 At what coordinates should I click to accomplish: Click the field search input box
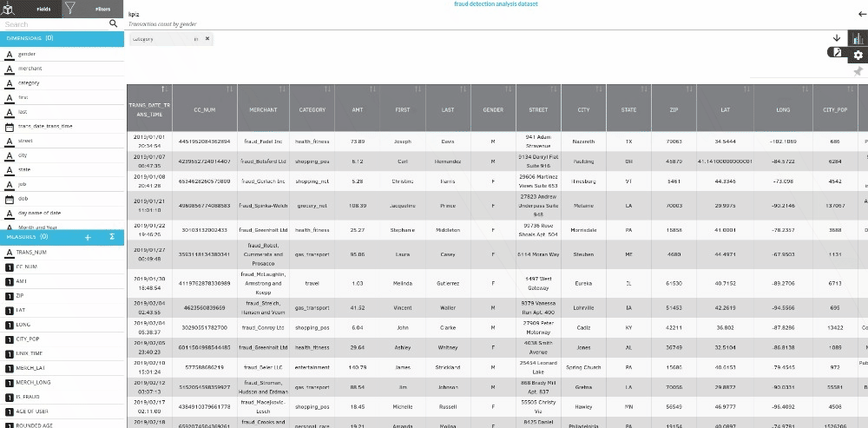click(x=52, y=24)
